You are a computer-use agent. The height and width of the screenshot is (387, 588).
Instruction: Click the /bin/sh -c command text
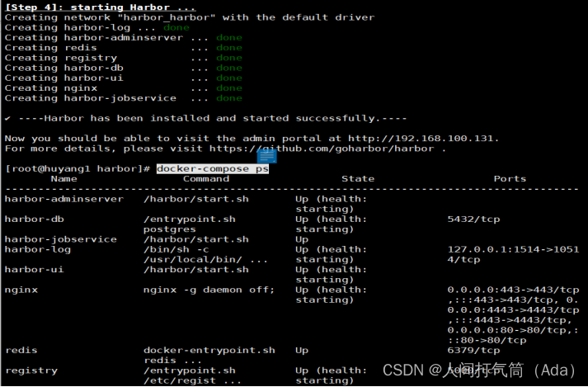click(176, 250)
